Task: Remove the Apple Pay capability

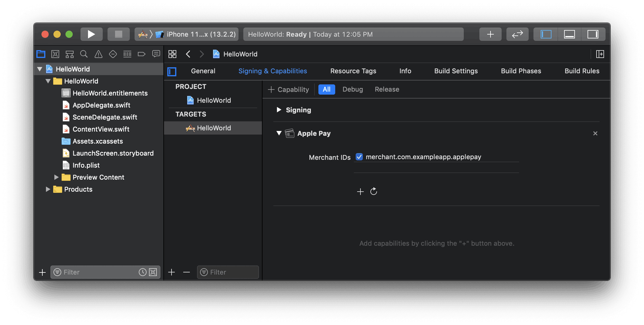Action: pos(595,133)
